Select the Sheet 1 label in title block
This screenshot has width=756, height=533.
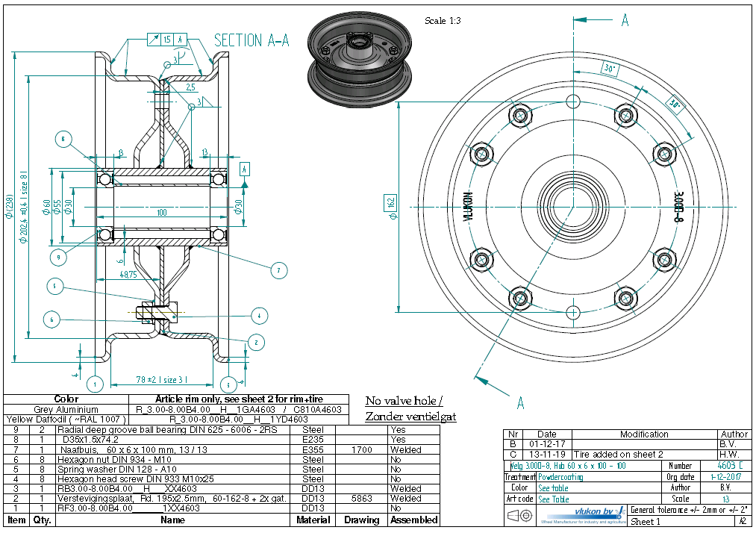(646, 522)
